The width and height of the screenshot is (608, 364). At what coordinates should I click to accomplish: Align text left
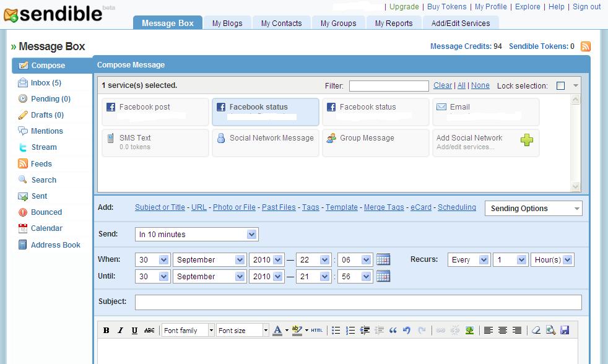(x=489, y=331)
